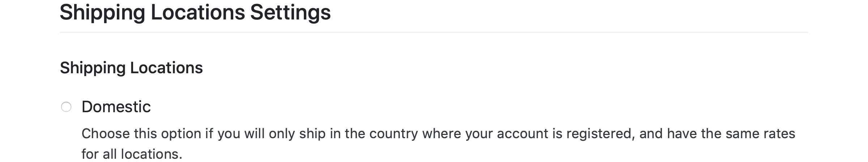Image resolution: width=868 pixels, height=162 pixels.
Task: Click the word "Locations" in the section subheading
Action: tap(166, 68)
